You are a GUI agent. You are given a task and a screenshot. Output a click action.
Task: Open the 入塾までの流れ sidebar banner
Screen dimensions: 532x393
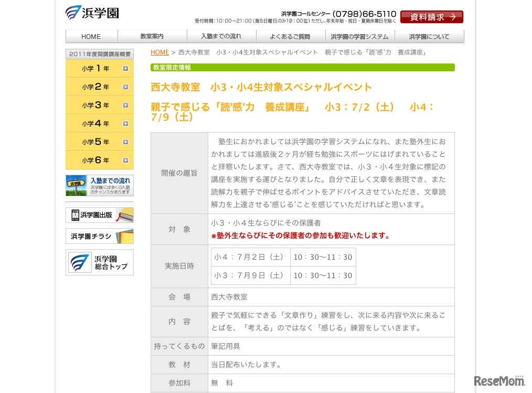[x=99, y=185]
